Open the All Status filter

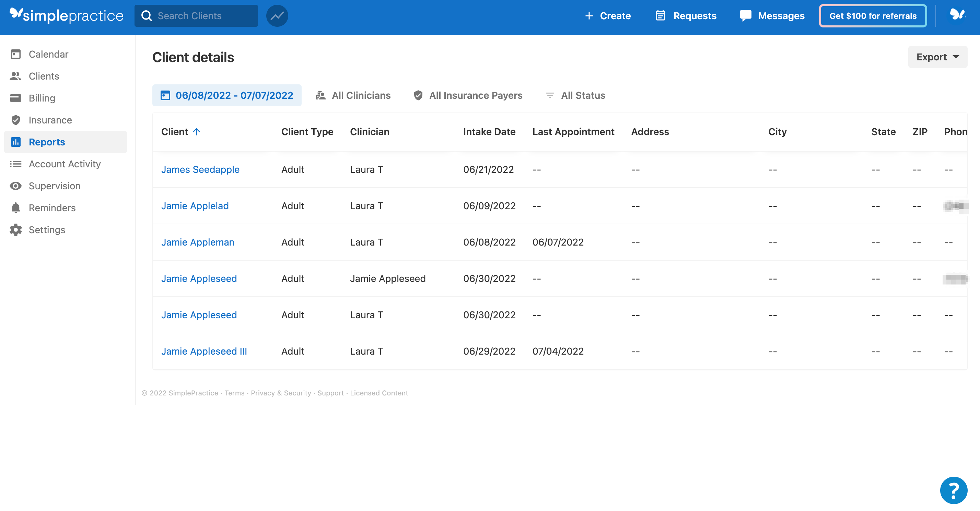574,95
